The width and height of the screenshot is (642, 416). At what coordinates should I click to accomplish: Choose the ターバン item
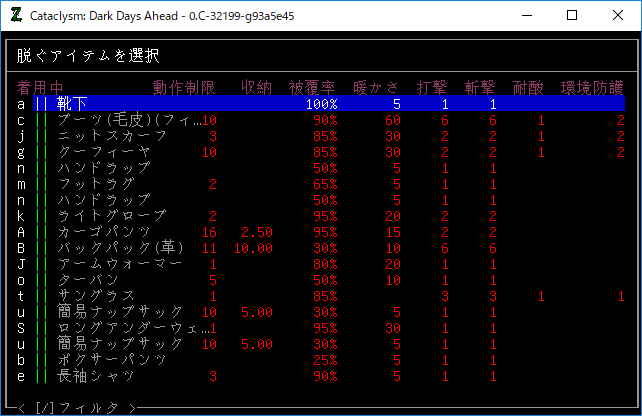87,280
